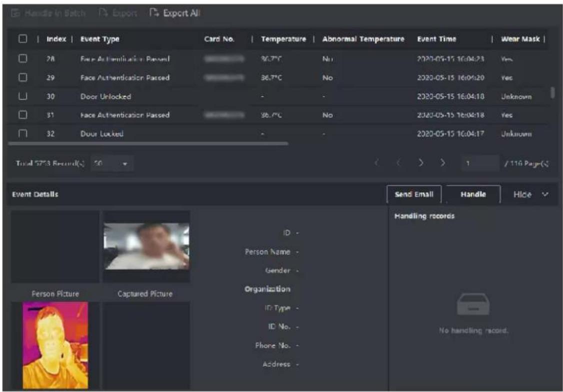The image size is (563, 392).
Task: Click the Export All button
Action: click(175, 13)
